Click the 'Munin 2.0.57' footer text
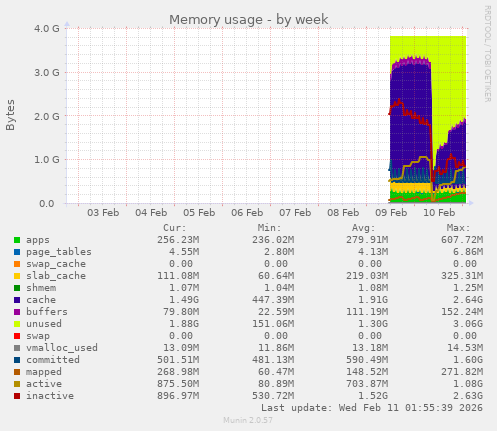 (x=248, y=420)
